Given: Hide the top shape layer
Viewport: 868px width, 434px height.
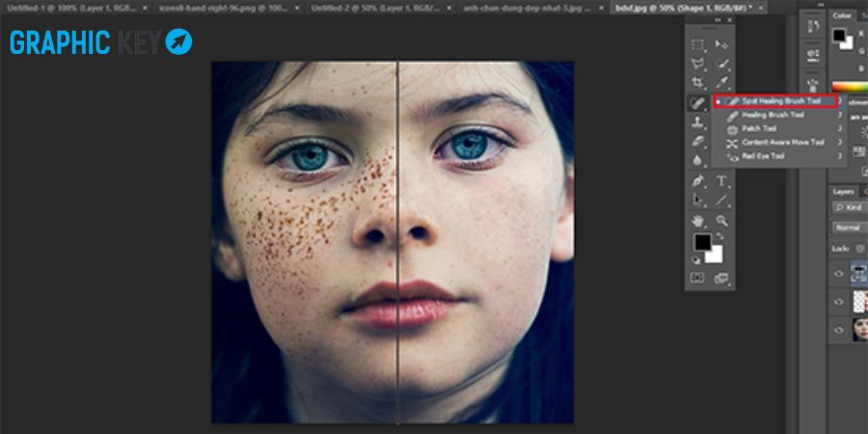Looking at the screenshot, I should [x=839, y=274].
